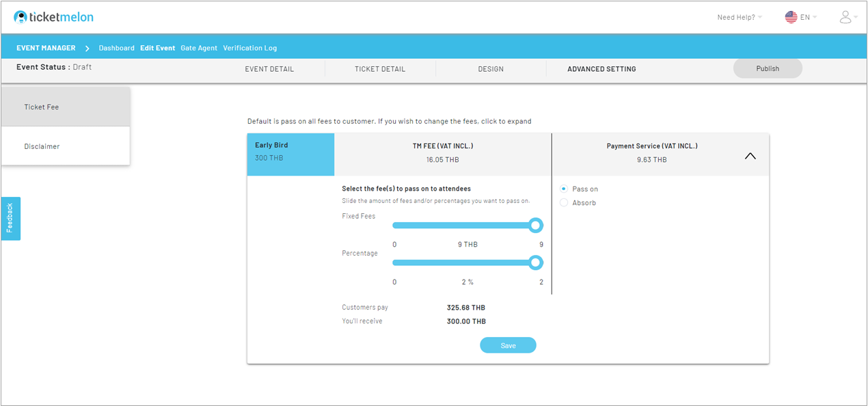The height and width of the screenshot is (406, 868).
Task: Go to the Dashboard menu item
Action: pos(116,49)
